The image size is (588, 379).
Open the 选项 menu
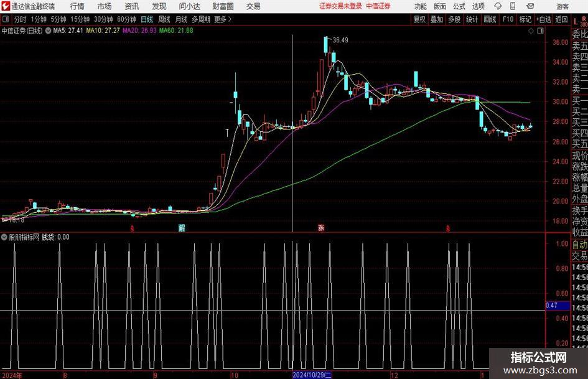[478, 6]
